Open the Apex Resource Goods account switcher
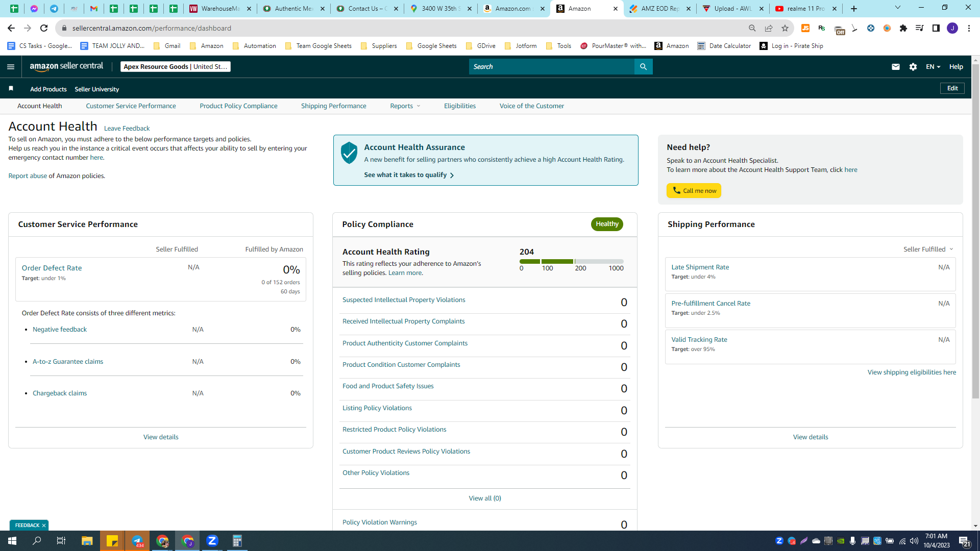Image resolution: width=980 pixels, height=551 pixels. pyautogui.click(x=176, y=67)
